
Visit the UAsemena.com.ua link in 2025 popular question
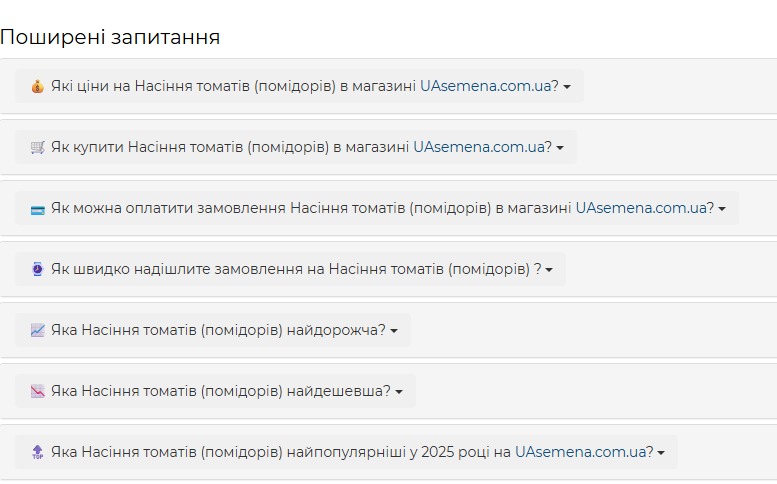[x=584, y=452]
